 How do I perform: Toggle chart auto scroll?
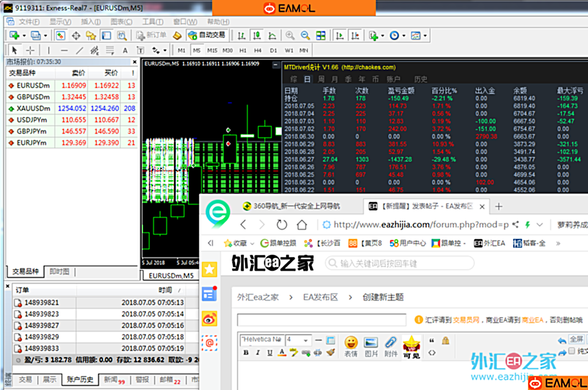pos(340,35)
